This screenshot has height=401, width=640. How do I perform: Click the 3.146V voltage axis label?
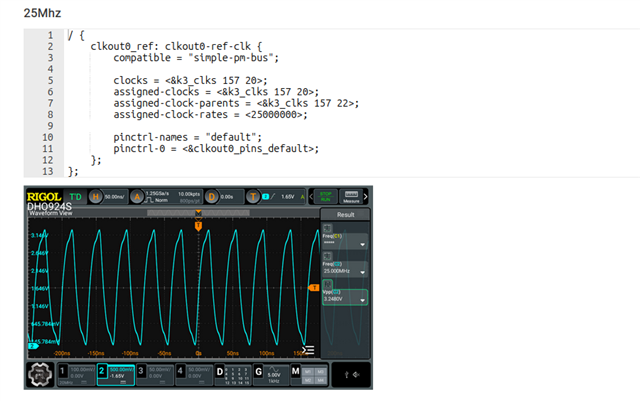(40, 236)
